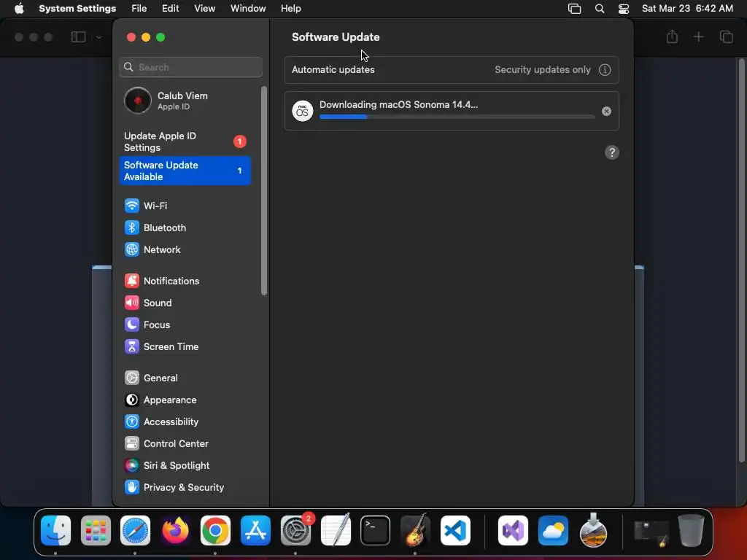Launch Firefox from the Dock
The height and width of the screenshot is (560, 747).
175,531
